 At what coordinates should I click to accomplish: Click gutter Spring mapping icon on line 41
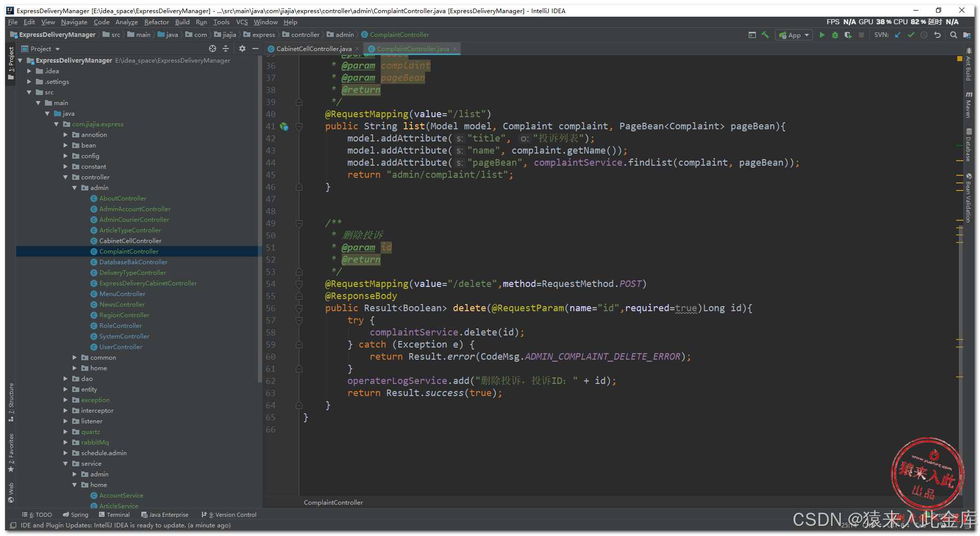(x=284, y=126)
